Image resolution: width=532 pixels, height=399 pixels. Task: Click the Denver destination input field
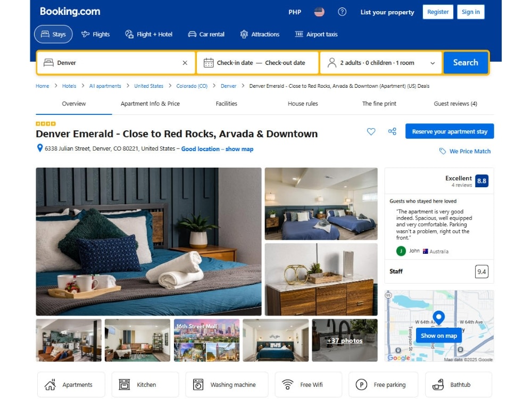(x=115, y=63)
